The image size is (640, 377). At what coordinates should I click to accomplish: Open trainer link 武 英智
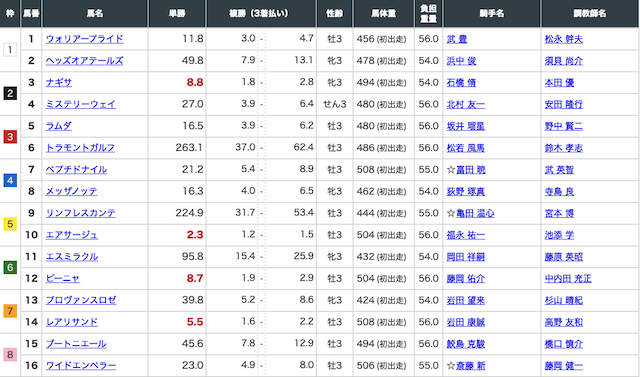559,170
